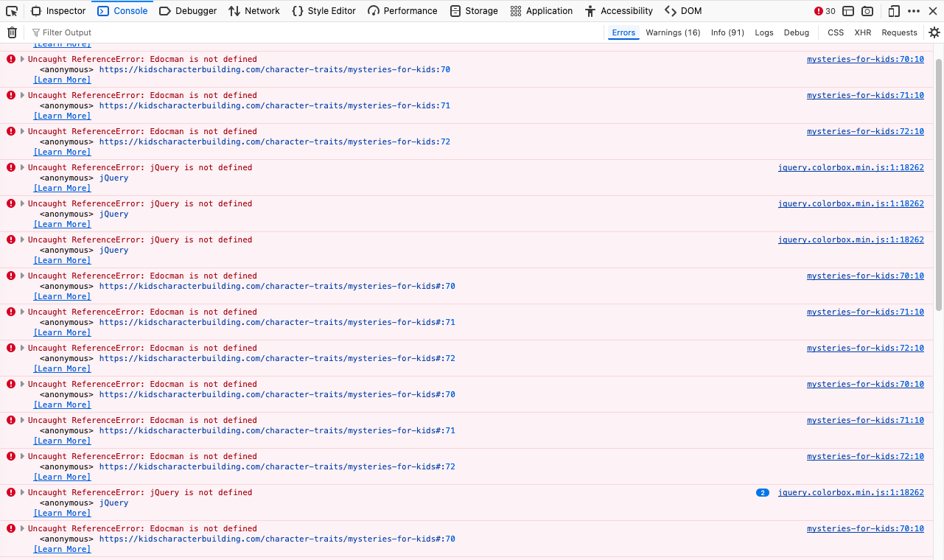Toggle the Logs filter
944x560 pixels.
click(764, 32)
